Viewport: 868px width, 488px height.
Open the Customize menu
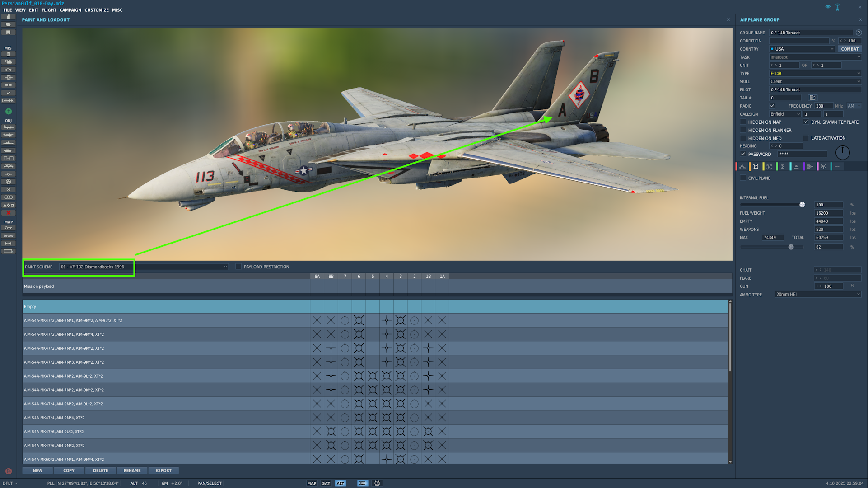[x=96, y=10]
